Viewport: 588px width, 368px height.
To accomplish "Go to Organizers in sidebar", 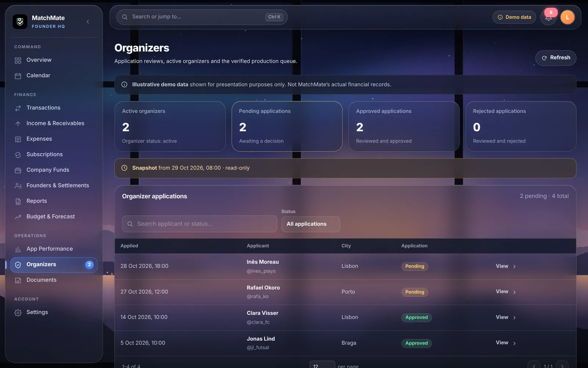I will [54, 265].
